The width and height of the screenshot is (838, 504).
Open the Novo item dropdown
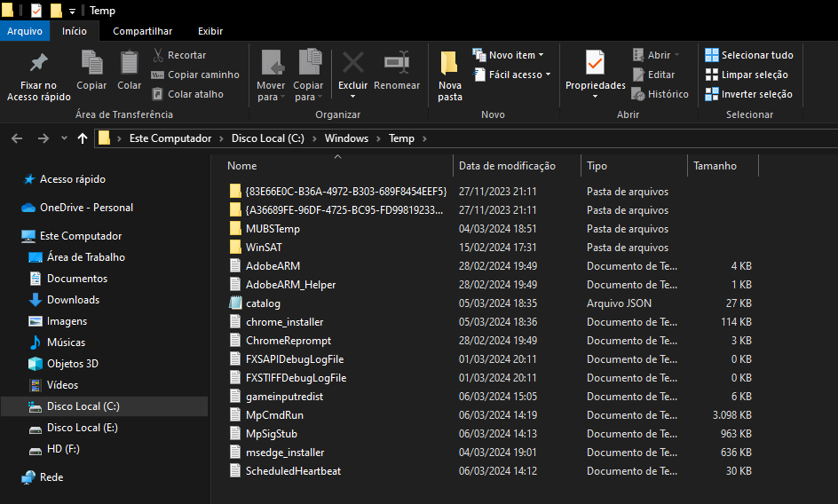pos(509,55)
